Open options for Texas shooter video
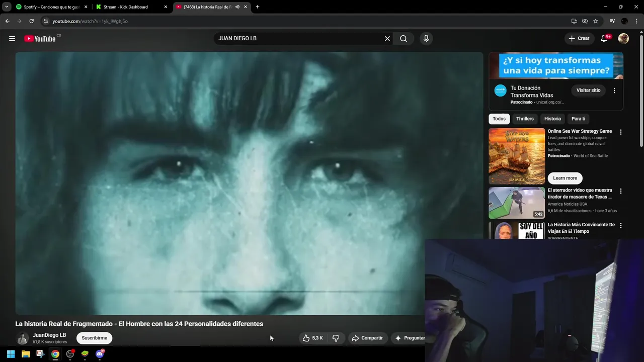Image resolution: width=644 pixels, height=362 pixels. [621, 191]
